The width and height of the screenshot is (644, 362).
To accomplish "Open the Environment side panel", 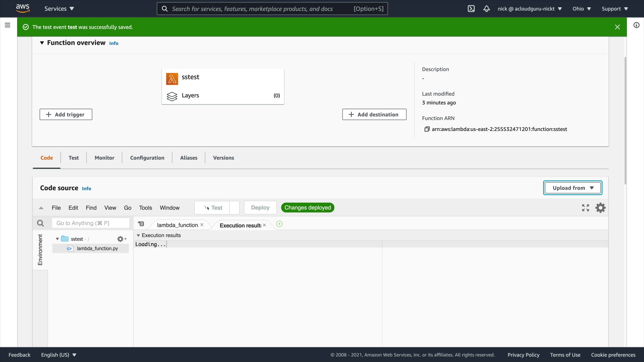I will 40,250.
